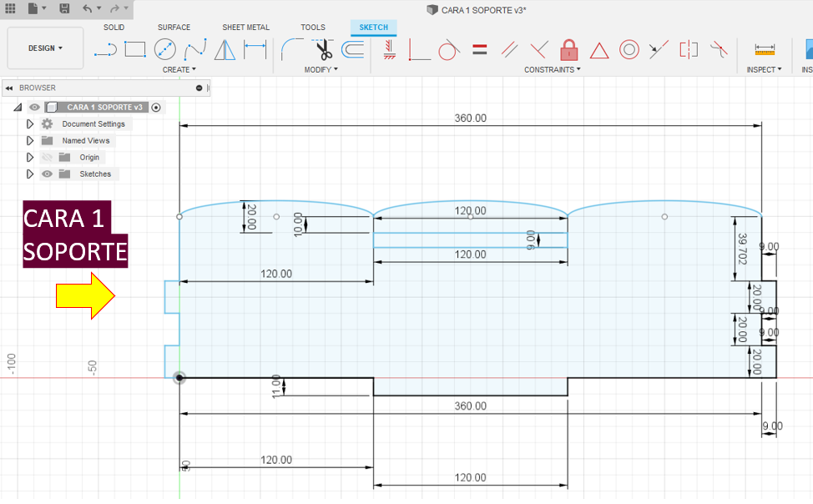Click the top 360.00 dimension value

470,118
